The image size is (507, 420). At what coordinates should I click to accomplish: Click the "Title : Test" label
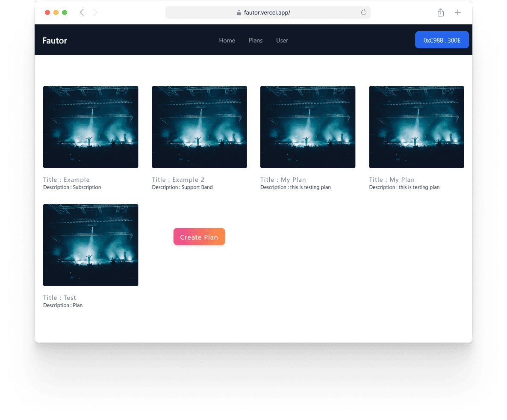(60, 298)
